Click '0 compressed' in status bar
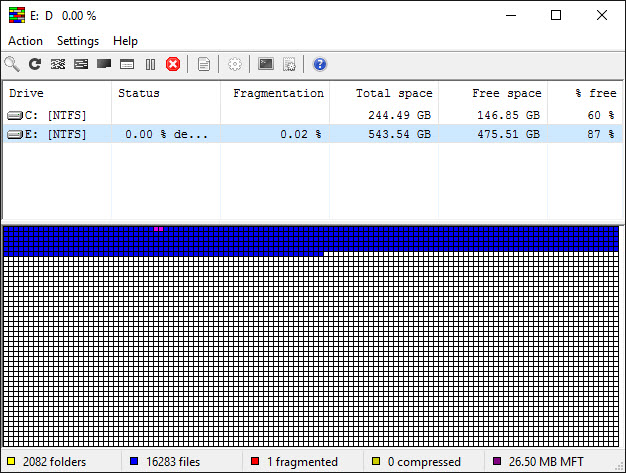The image size is (626, 473). point(424,462)
